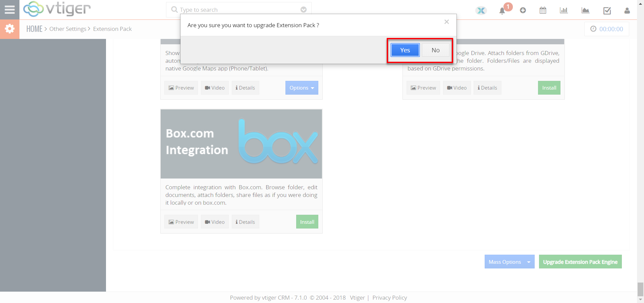
Task: Click the Box.com Integration banner image
Action: (241, 144)
